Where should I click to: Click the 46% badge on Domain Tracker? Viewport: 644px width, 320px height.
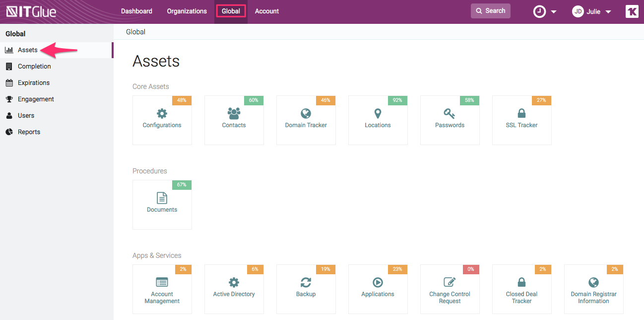click(325, 100)
